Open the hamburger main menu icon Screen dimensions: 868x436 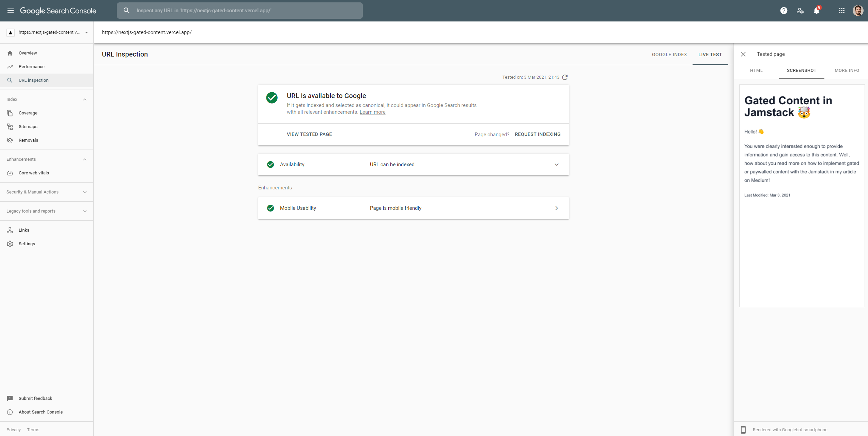11,11
